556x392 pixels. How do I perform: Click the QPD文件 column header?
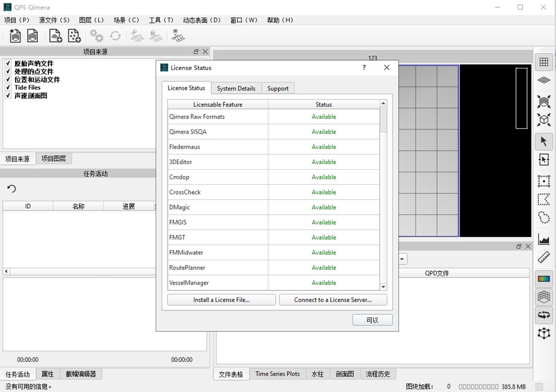click(437, 273)
